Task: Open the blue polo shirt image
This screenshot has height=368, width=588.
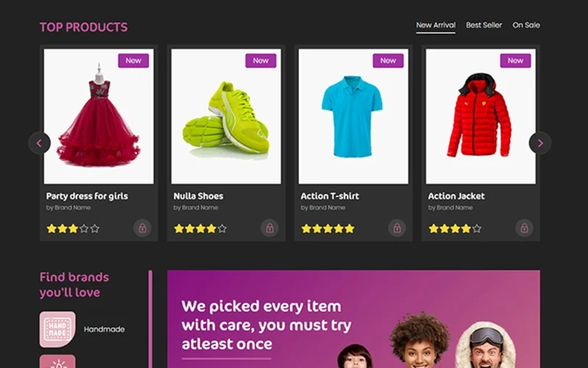Action: pos(354,116)
